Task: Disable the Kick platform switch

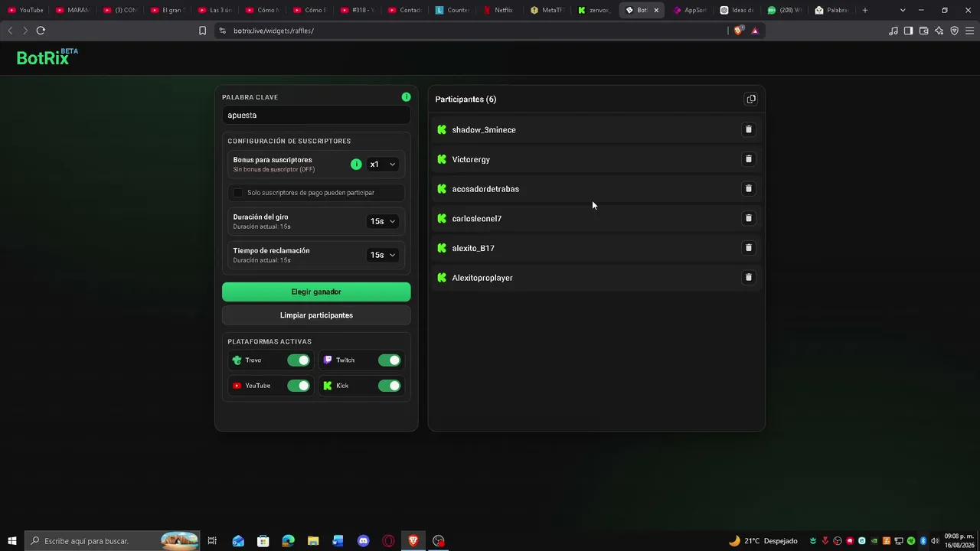Action: click(x=389, y=386)
